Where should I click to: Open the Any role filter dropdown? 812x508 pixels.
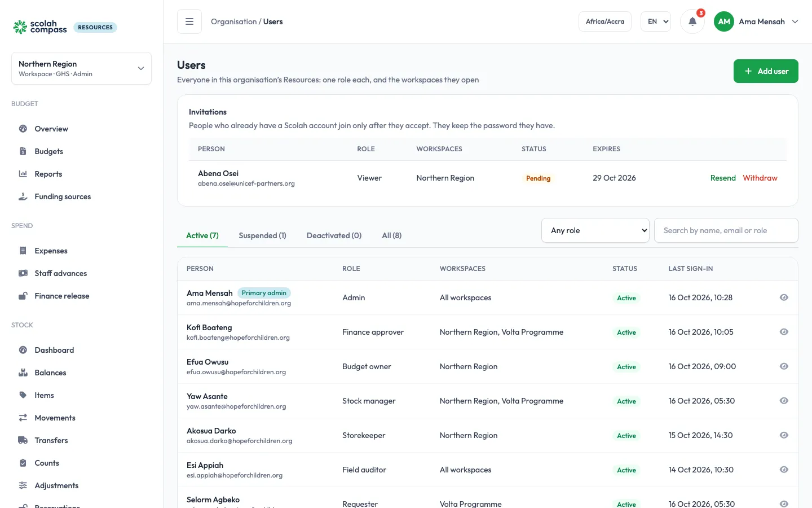click(595, 230)
